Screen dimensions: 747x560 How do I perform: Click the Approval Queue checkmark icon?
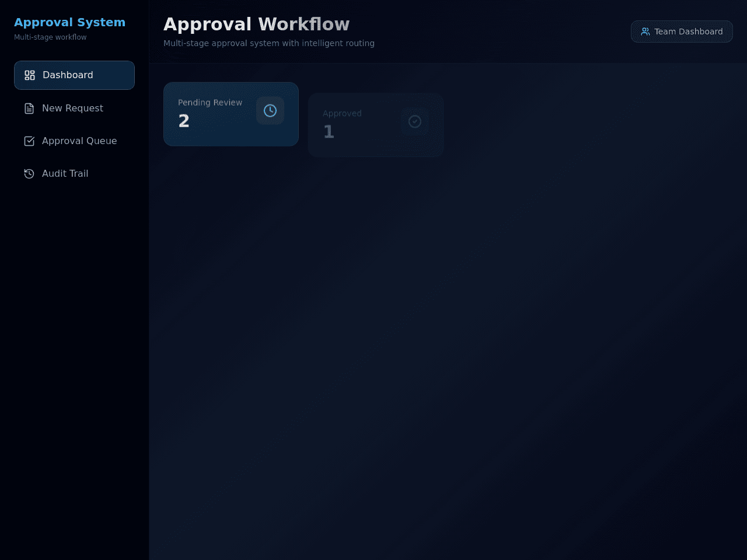coord(29,141)
